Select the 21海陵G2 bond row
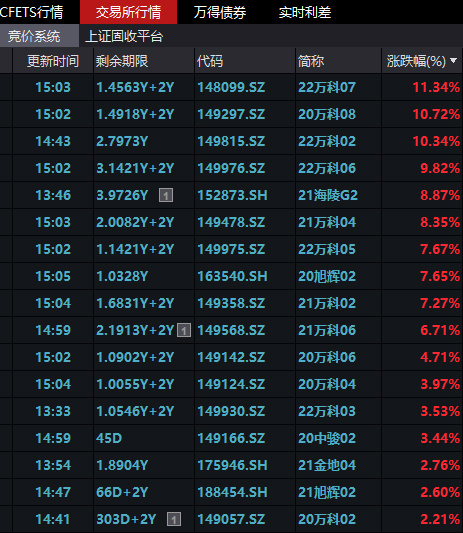 pyautogui.click(x=231, y=195)
